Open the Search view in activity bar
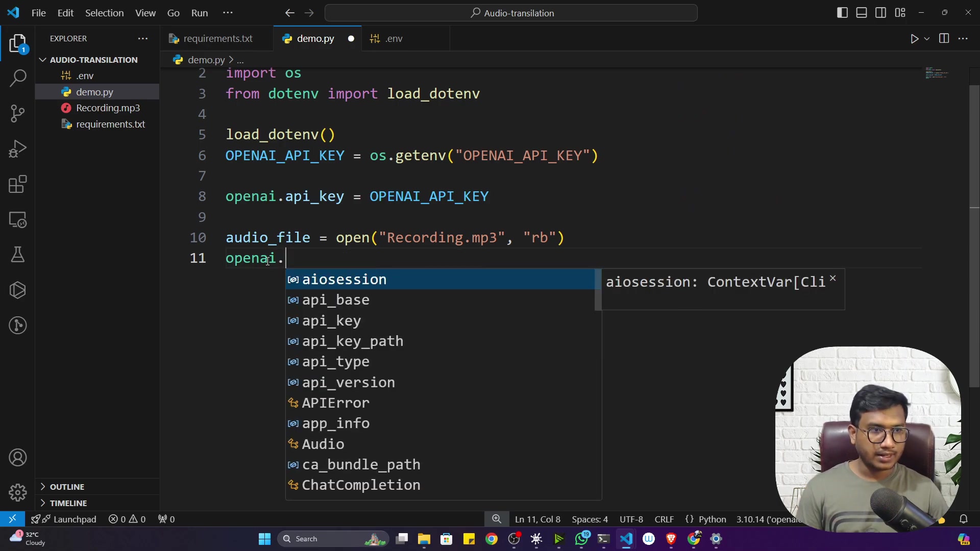The width and height of the screenshot is (980, 551). point(18,78)
